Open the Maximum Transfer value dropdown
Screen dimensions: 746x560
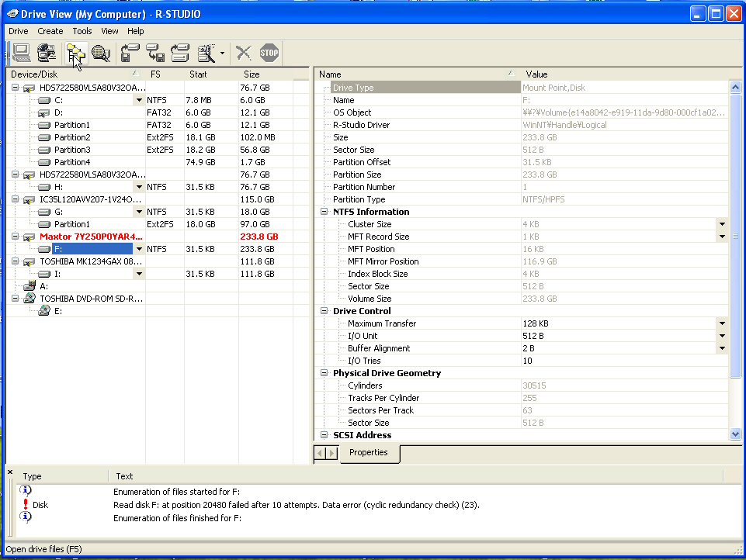pyautogui.click(x=722, y=323)
